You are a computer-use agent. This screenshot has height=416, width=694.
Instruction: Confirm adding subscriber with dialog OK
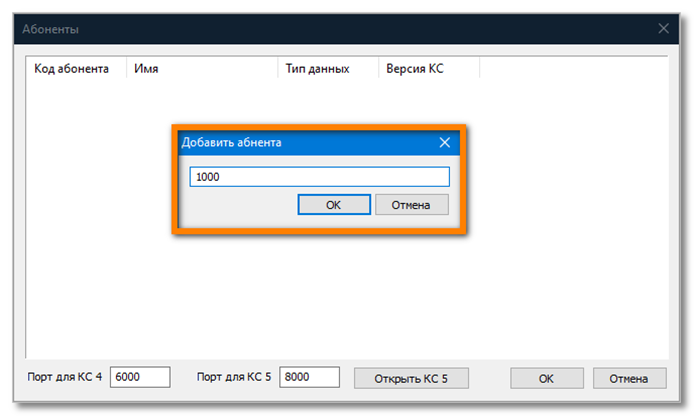coord(333,204)
